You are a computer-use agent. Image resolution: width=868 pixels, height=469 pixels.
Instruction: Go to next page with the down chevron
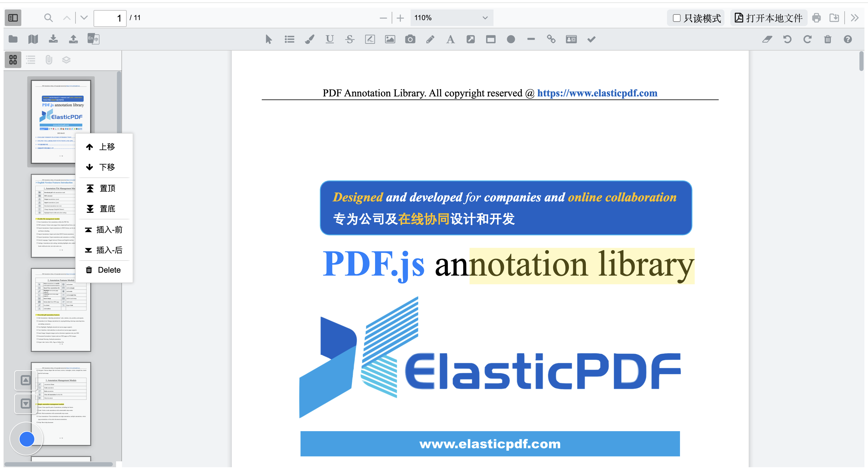84,17
